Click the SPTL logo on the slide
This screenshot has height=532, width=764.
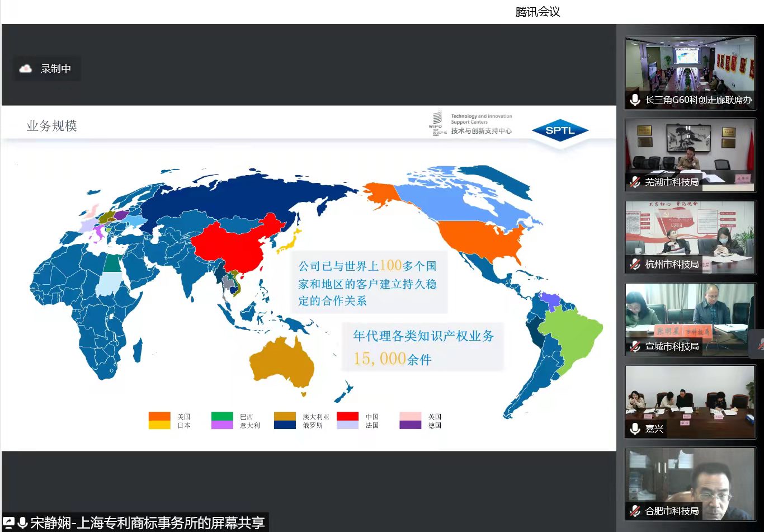click(559, 131)
